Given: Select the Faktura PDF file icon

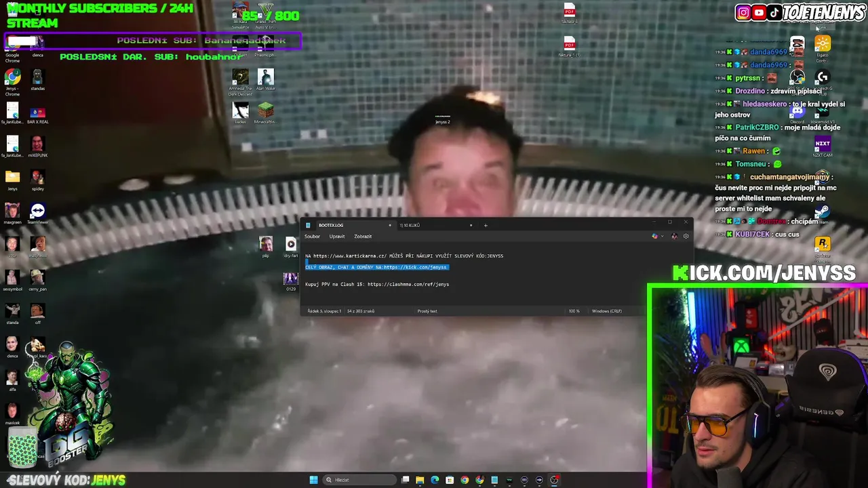Looking at the screenshot, I should pyautogui.click(x=570, y=47).
